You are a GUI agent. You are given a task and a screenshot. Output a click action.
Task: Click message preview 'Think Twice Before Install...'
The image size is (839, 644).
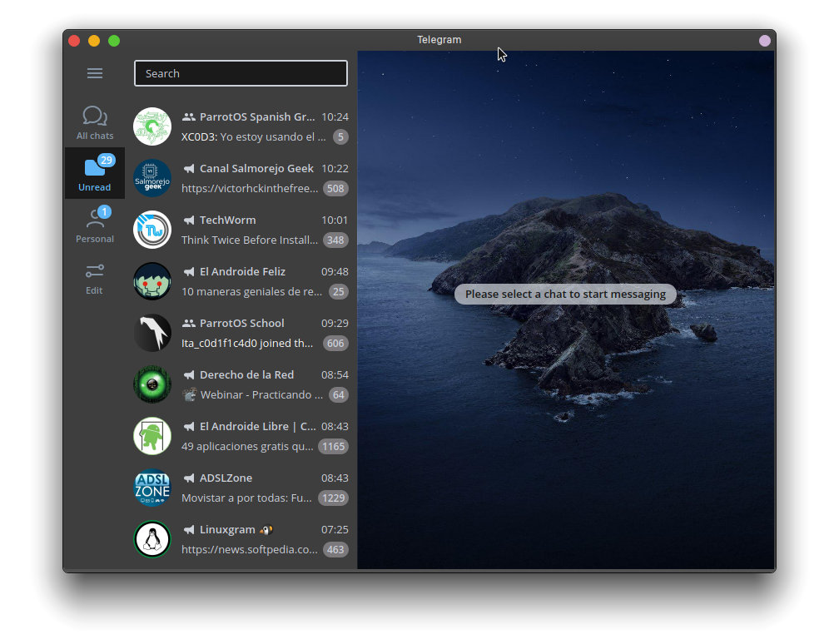click(x=250, y=240)
